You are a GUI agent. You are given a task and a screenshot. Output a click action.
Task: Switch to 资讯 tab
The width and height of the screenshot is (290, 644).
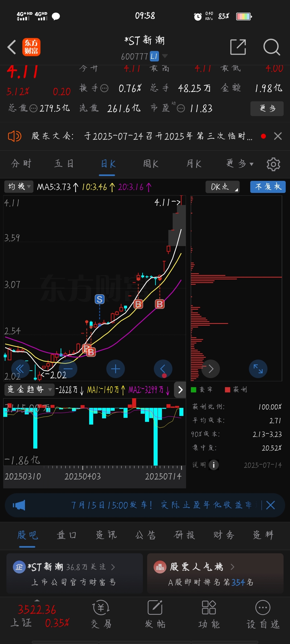coord(106,535)
